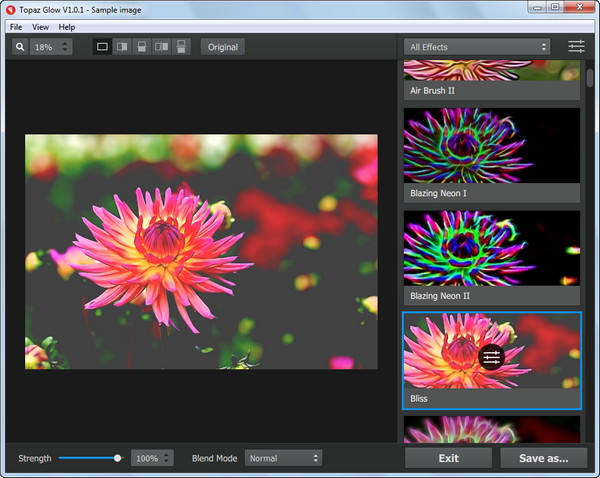
Task: Click the Save as... button
Action: tap(544, 458)
